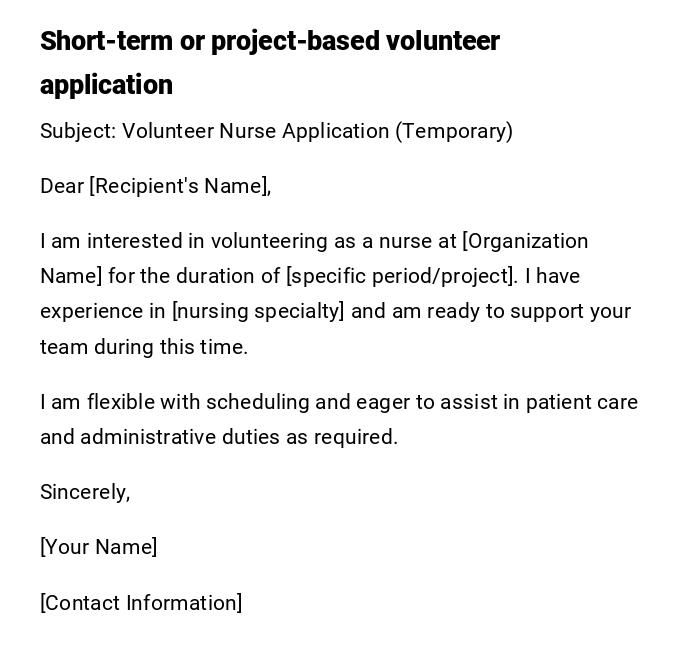Screen dimensions: 700x665
Task: Click the word "experience" in the body
Action: 89,311
